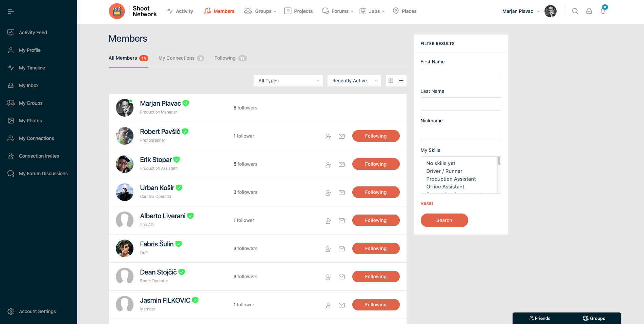Switch to list view layout
The image size is (644, 324).
click(x=401, y=81)
